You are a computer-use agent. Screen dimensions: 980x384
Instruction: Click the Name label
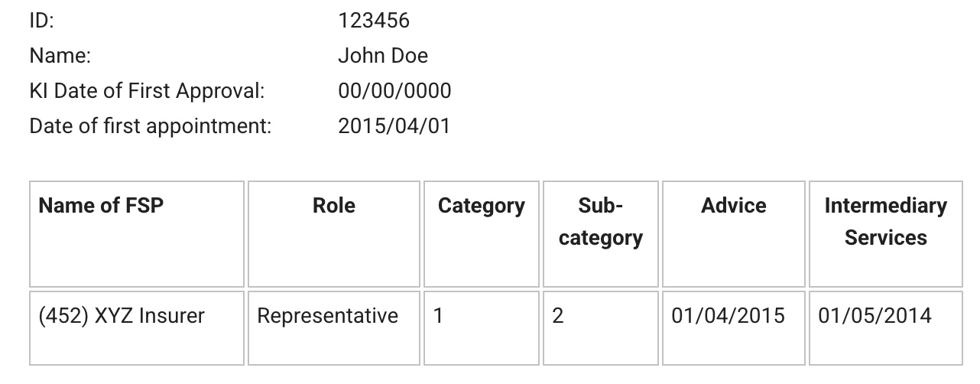pos(60,56)
